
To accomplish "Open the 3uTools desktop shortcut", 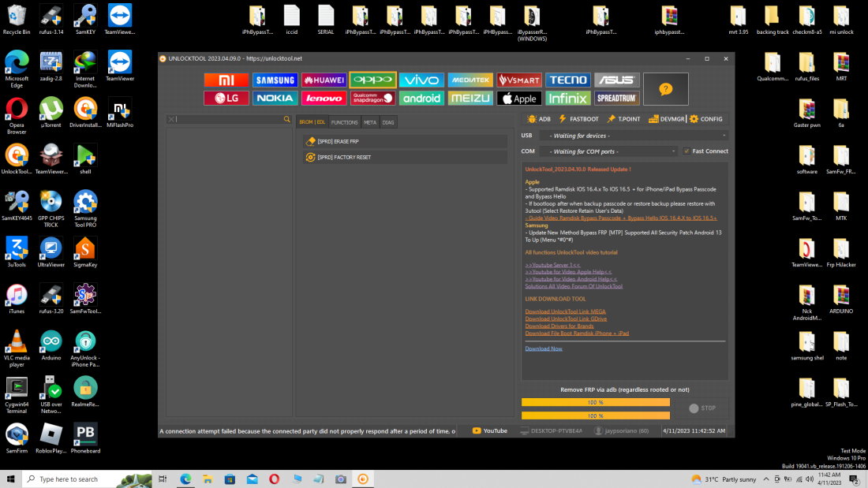I will tap(17, 252).
